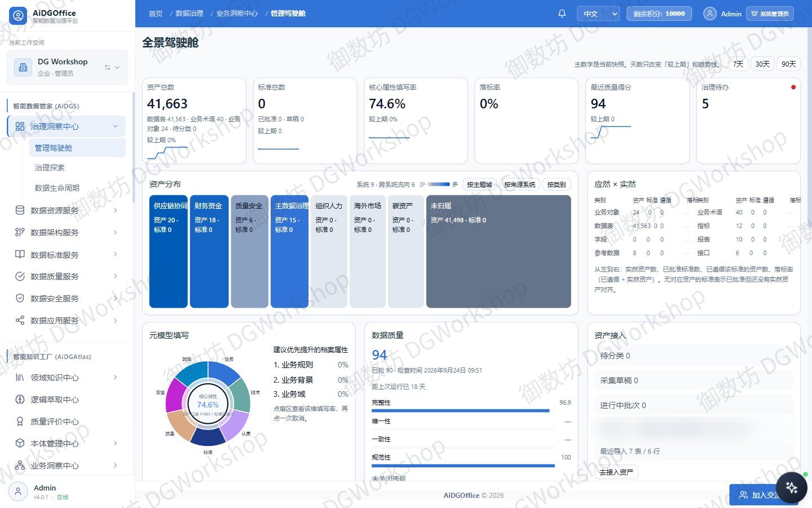Switch asset distribution to 按主题域
812x508 pixels.
(x=479, y=184)
